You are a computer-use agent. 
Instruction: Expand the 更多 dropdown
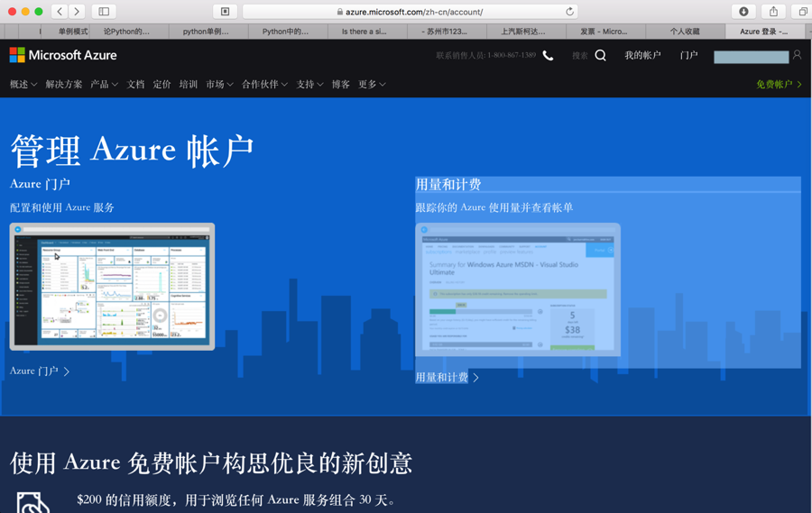pyautogui.click(x=372, y=85)
